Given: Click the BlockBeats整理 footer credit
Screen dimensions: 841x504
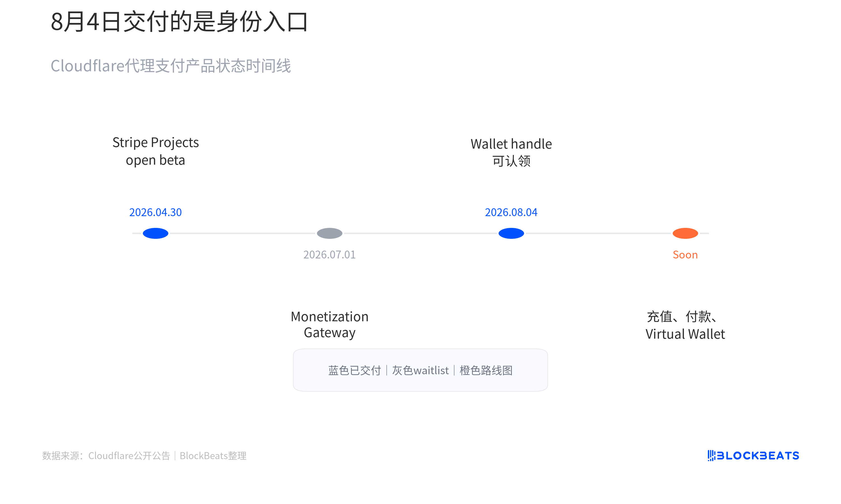Looking at the screenshot, I should click(x=213, y=456).
